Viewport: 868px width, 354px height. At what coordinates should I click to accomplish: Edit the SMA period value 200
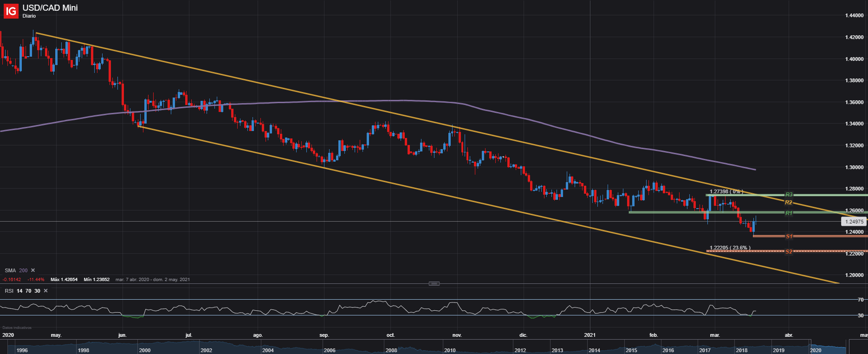23,270
